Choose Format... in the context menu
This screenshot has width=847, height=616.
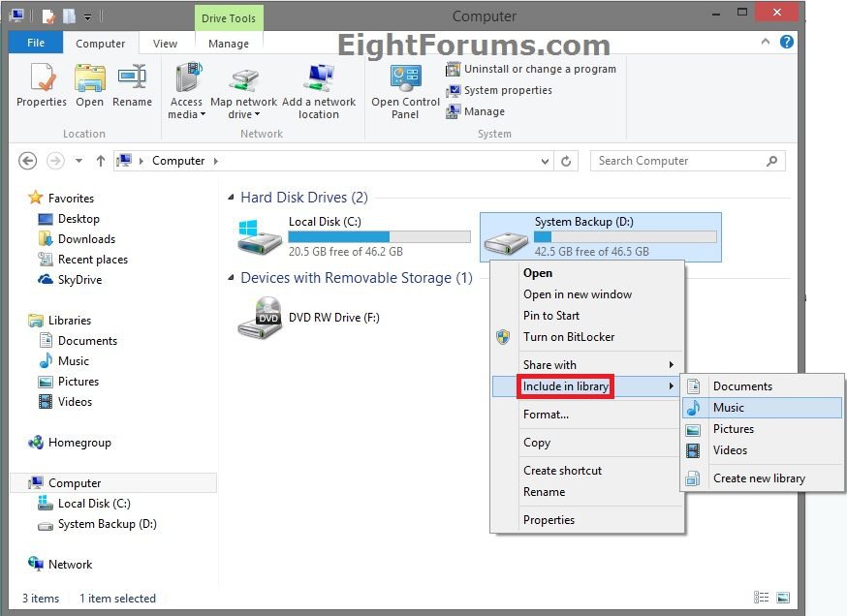[x=588, y=415]
